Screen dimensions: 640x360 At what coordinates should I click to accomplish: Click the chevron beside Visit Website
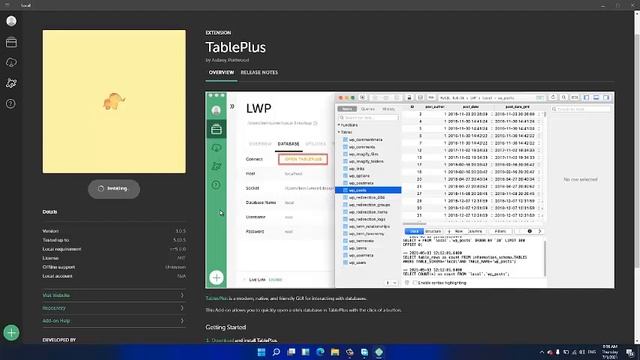182,295
